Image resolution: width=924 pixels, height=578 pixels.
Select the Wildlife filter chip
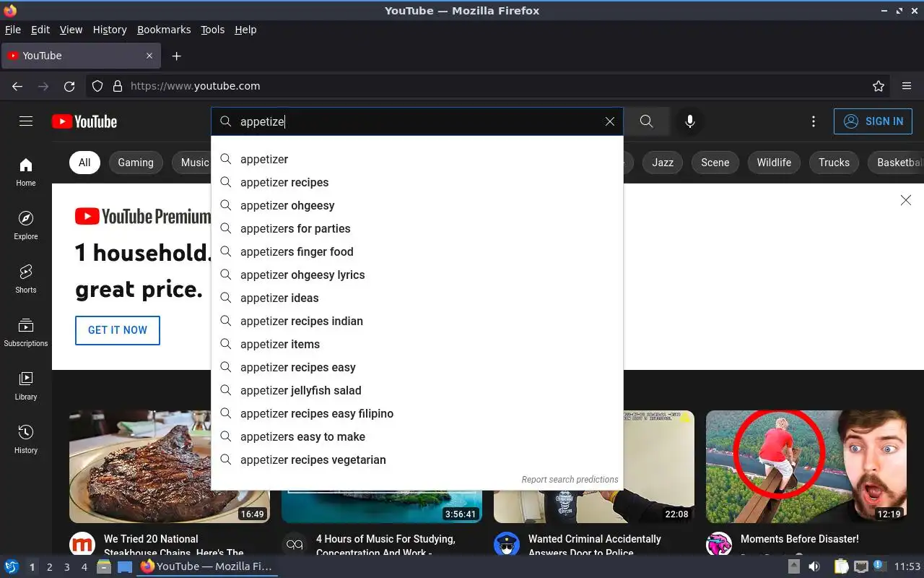pyautogui.click(x=774, y=163)
